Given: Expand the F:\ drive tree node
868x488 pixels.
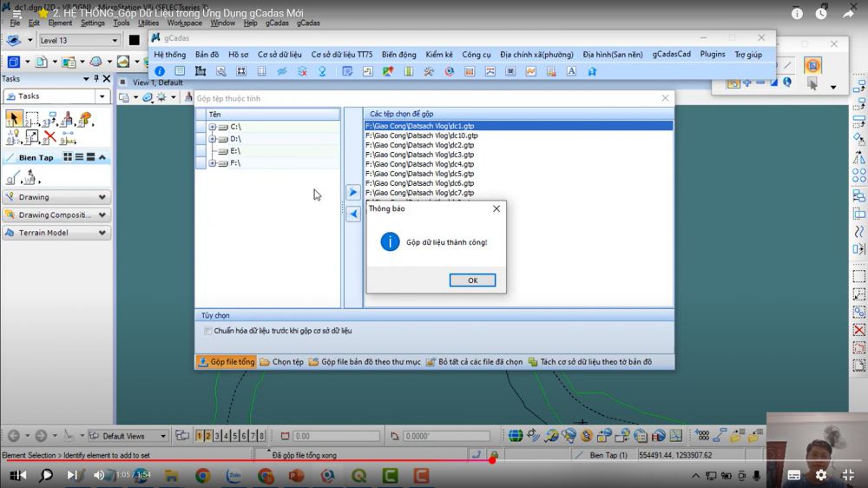Looking at the screenshot, I should click(213, 163).
